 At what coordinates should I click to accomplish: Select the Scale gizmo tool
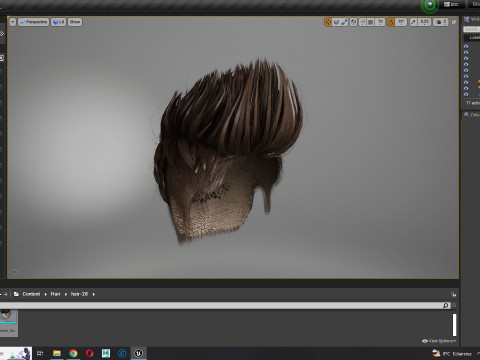344,22
